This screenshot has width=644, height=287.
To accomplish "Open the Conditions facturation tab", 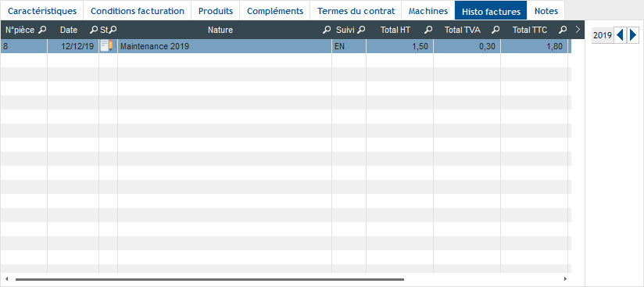I will 138,11.
